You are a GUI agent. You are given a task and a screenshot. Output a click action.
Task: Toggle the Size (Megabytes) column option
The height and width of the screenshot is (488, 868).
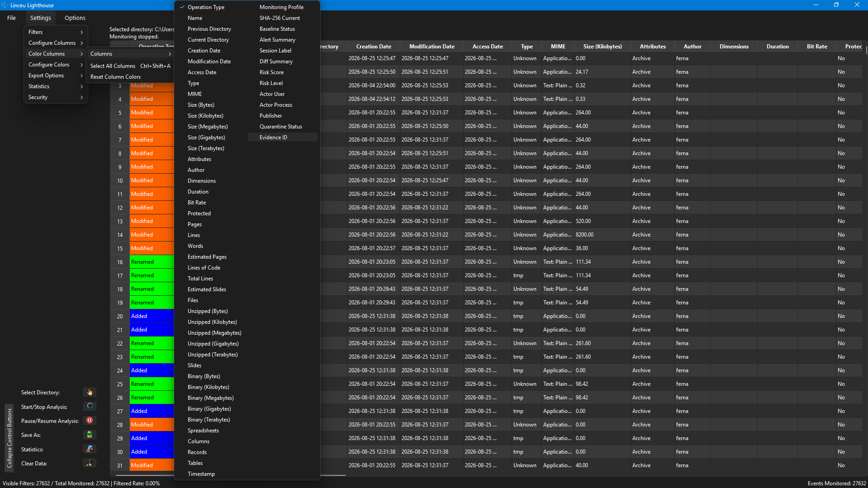pos(212,127)
